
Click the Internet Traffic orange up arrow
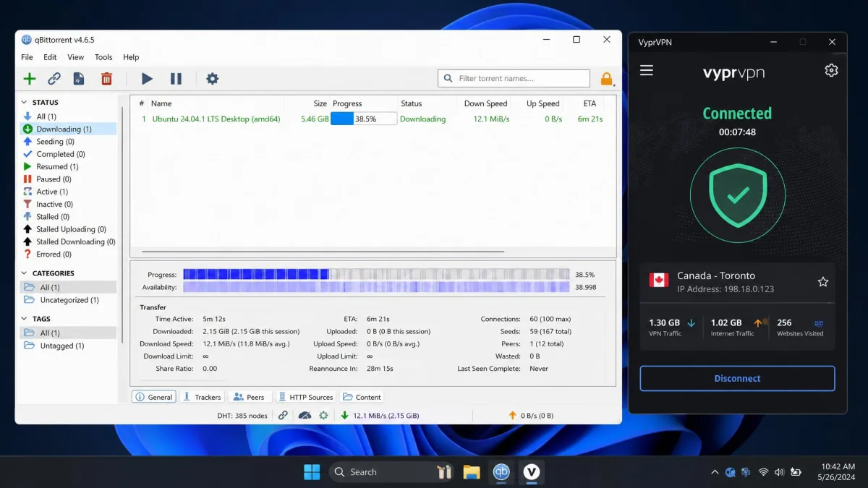(x=759, y=323)
